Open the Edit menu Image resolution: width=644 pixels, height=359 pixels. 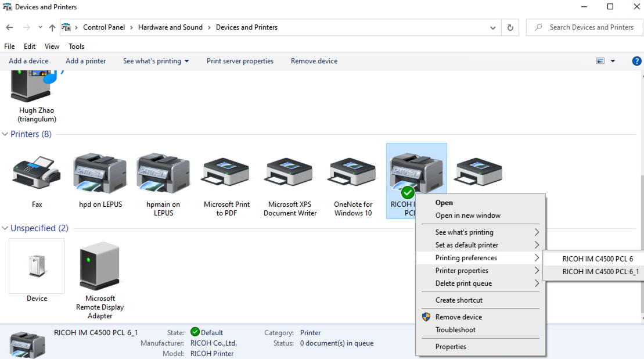click(30, 46)
